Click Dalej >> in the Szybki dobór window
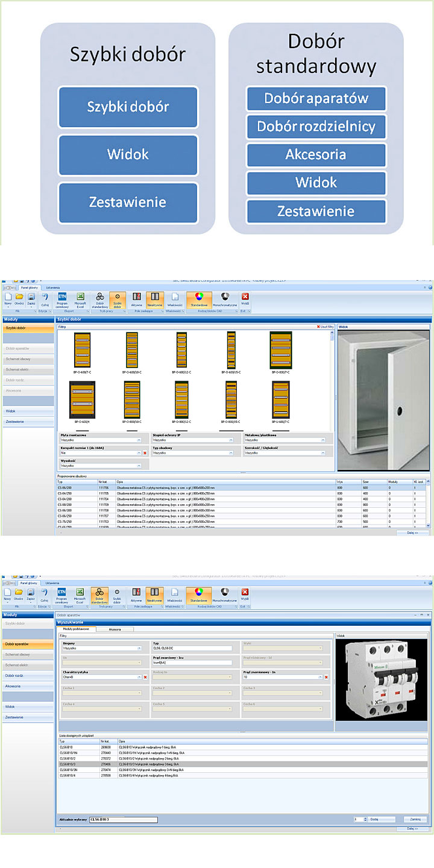The image size is (434, 868). (x=412, y=532)
